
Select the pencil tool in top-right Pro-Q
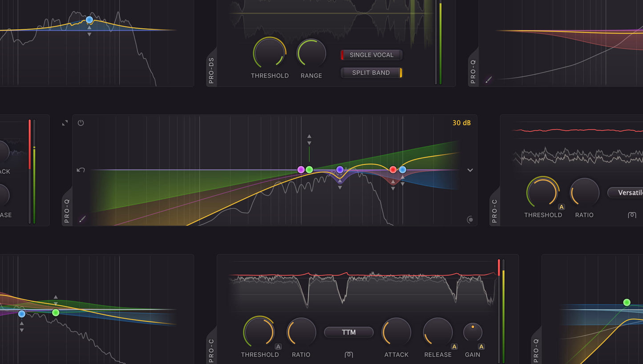click(x=489, y=80)
